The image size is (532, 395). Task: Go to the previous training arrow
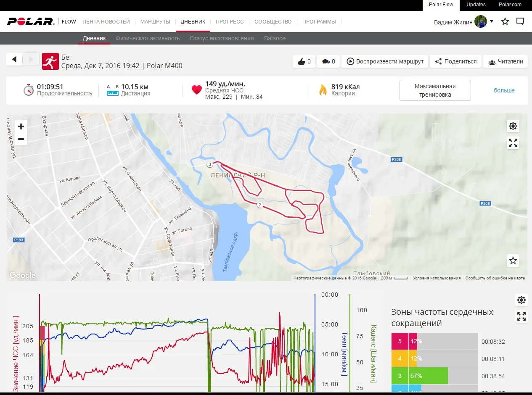point(14,59)
